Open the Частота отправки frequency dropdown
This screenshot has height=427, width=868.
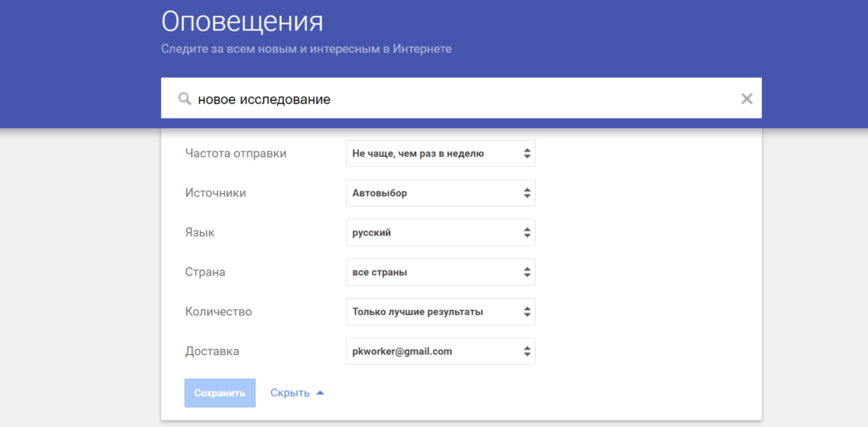pos(440,153)
